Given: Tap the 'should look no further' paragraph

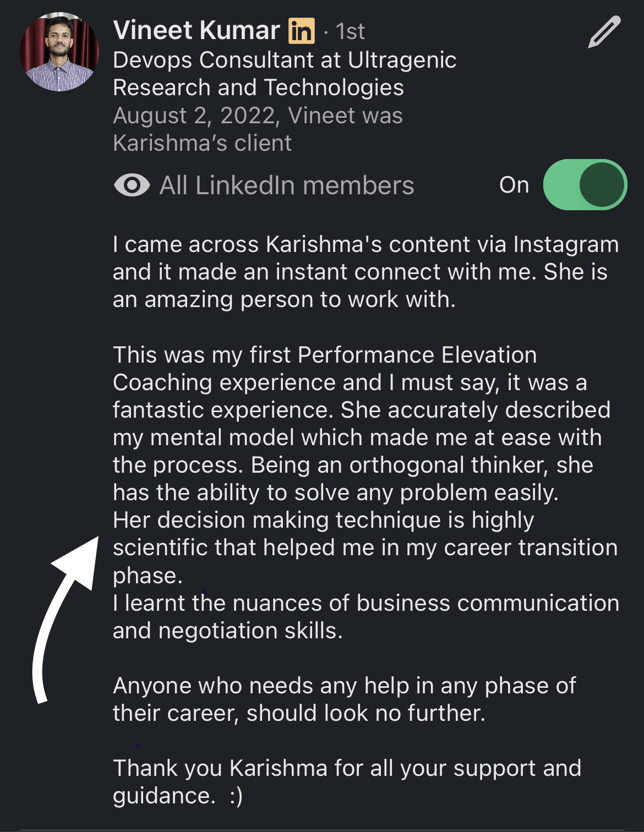Looking at the screenshot, I should (344, 699).
